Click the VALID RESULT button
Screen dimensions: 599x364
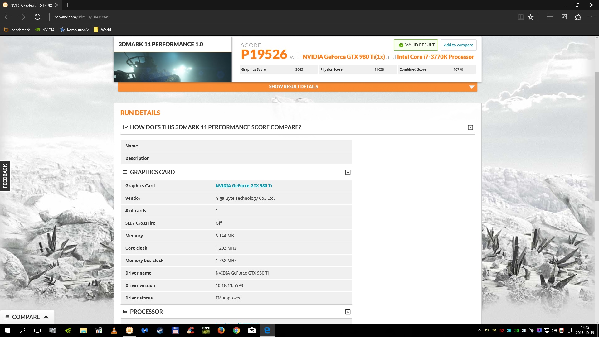click(416, 45)
